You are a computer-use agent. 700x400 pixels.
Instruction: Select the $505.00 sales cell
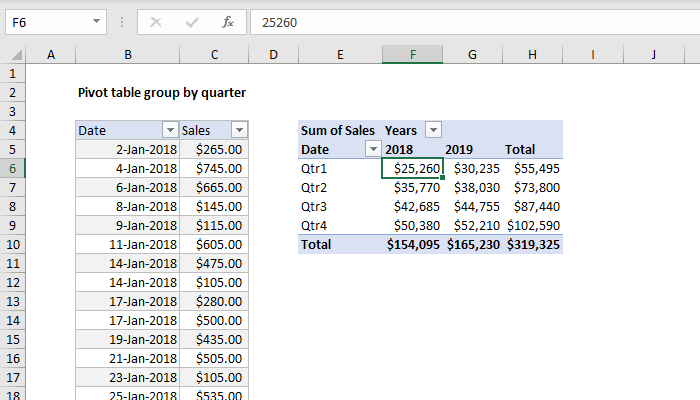pos(214,358)
